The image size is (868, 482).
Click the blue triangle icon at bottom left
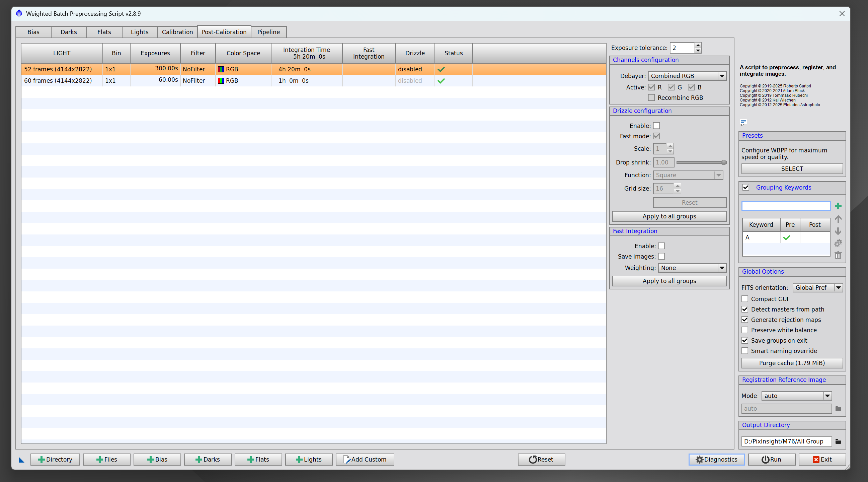21,460
